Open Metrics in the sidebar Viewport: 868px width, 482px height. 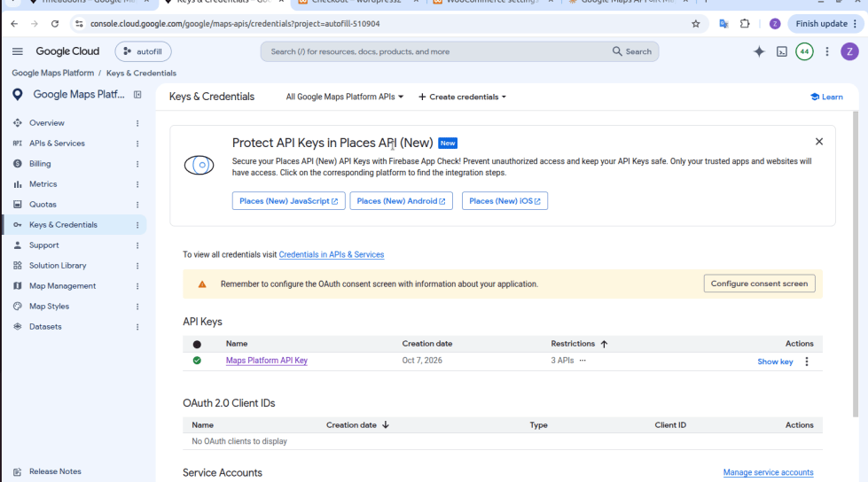[x=43, y=184]
